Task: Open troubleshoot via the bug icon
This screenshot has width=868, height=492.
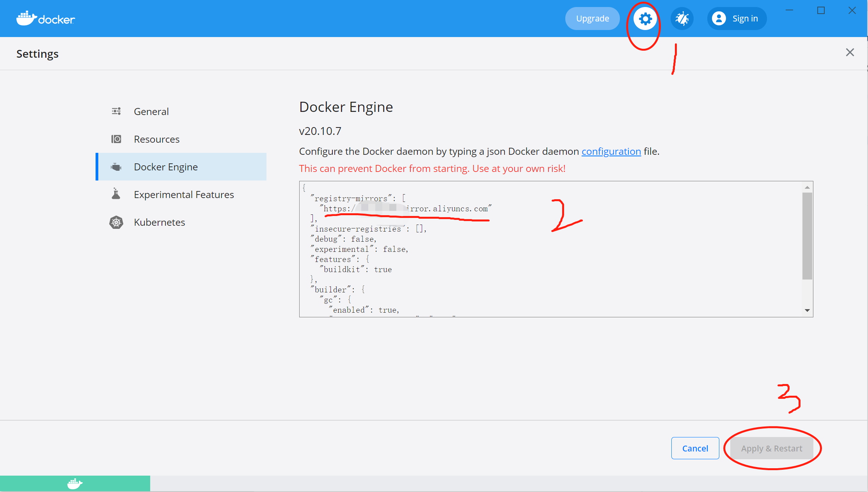Action: click(x=682, y=18)
